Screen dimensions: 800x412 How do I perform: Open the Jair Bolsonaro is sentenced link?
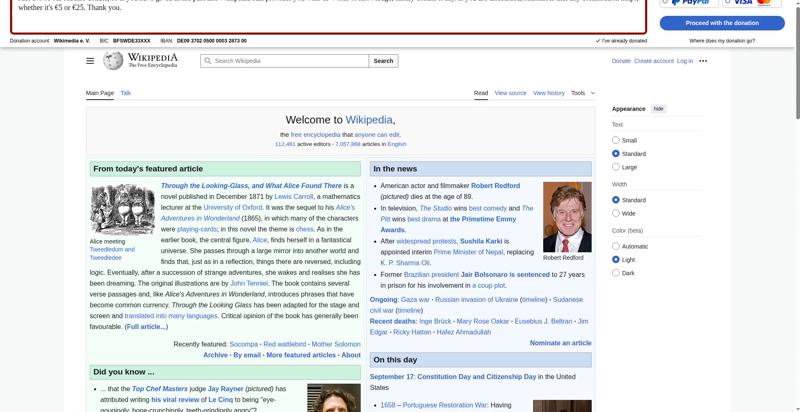(505, 275)
